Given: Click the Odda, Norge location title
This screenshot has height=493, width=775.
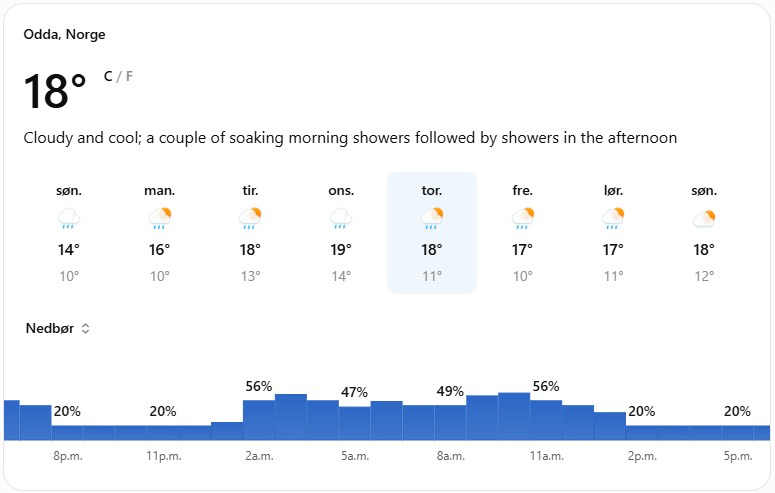Looking at the screenshot, I should (x=64, y=35).
